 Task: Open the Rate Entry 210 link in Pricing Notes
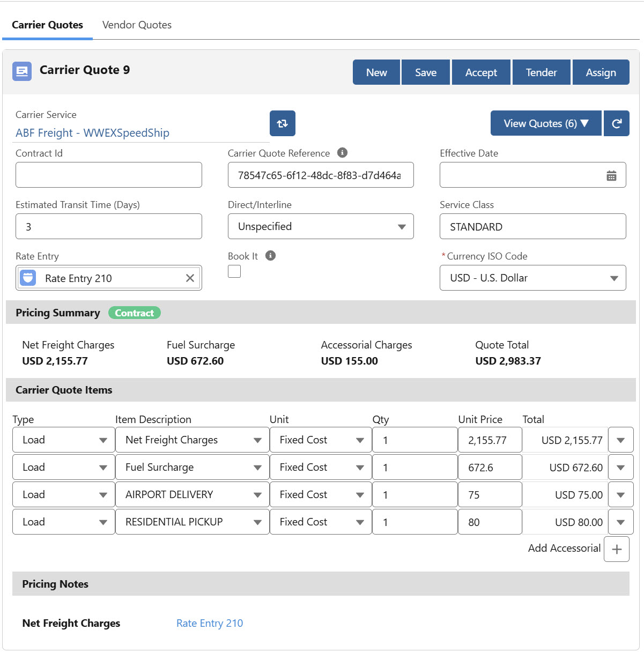point(210,623)
